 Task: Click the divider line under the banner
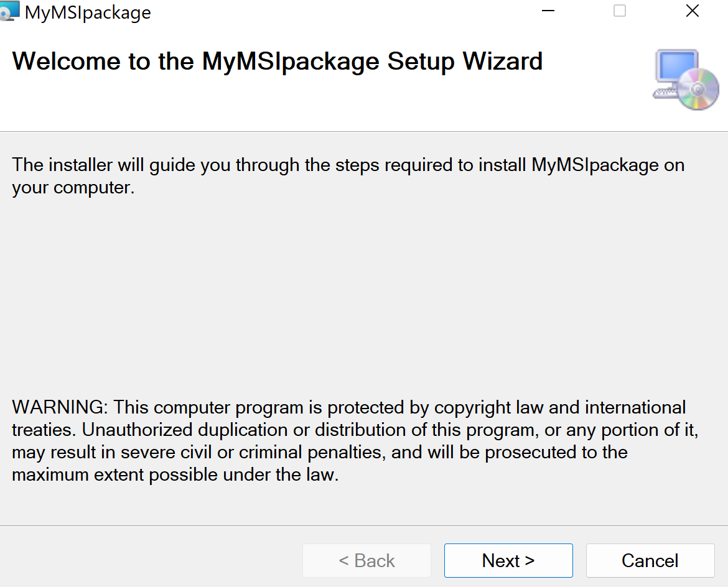[364, 131]
